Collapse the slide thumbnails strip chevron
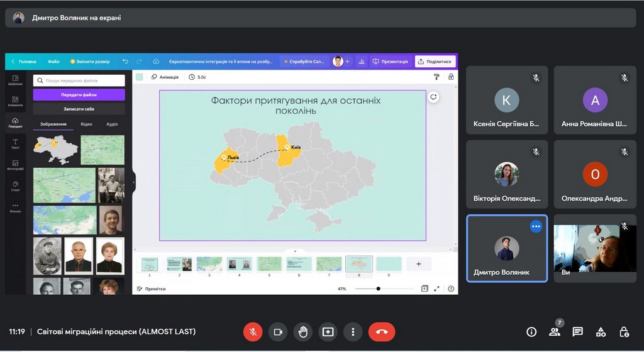 [x=295, y=251]
